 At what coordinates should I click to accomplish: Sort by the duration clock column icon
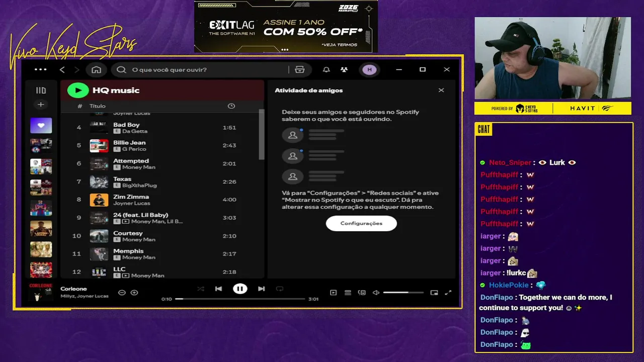[231, 106]
